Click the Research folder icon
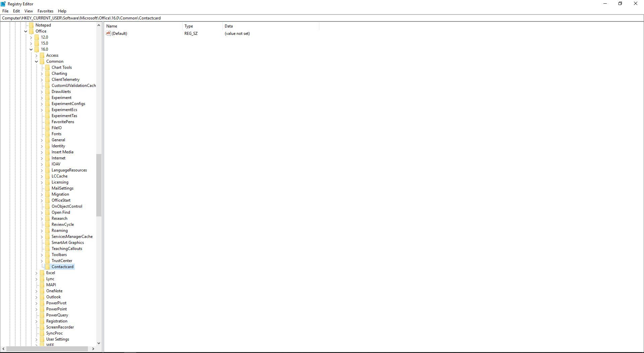The width and height of the screenshot is (644, 353). tap(47, 218)
